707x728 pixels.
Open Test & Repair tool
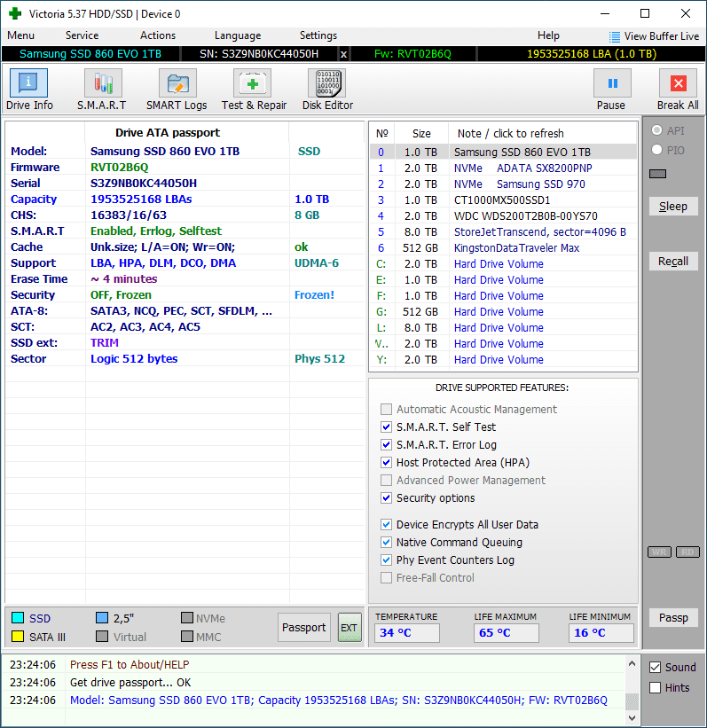click(254, 90)
